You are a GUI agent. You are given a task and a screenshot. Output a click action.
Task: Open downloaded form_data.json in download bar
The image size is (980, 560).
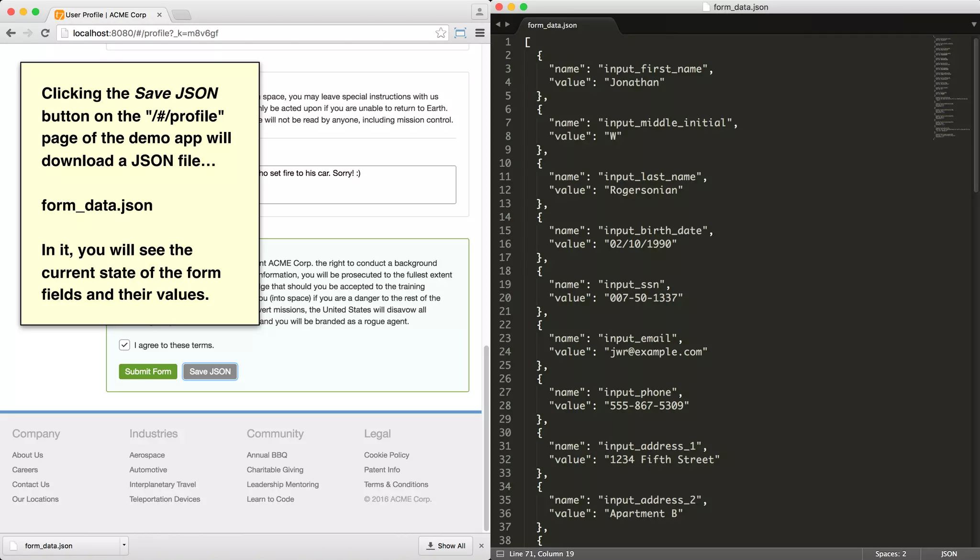[61, 546]
